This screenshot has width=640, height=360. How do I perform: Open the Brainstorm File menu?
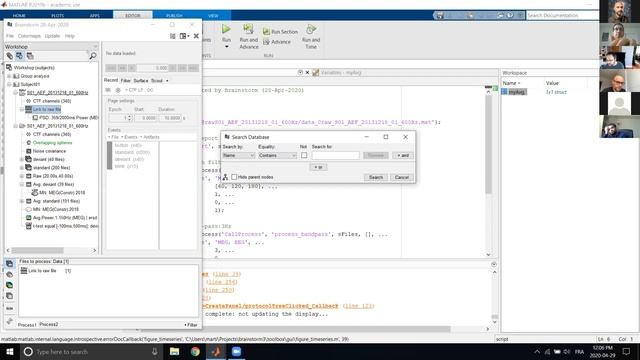(10, 36)
